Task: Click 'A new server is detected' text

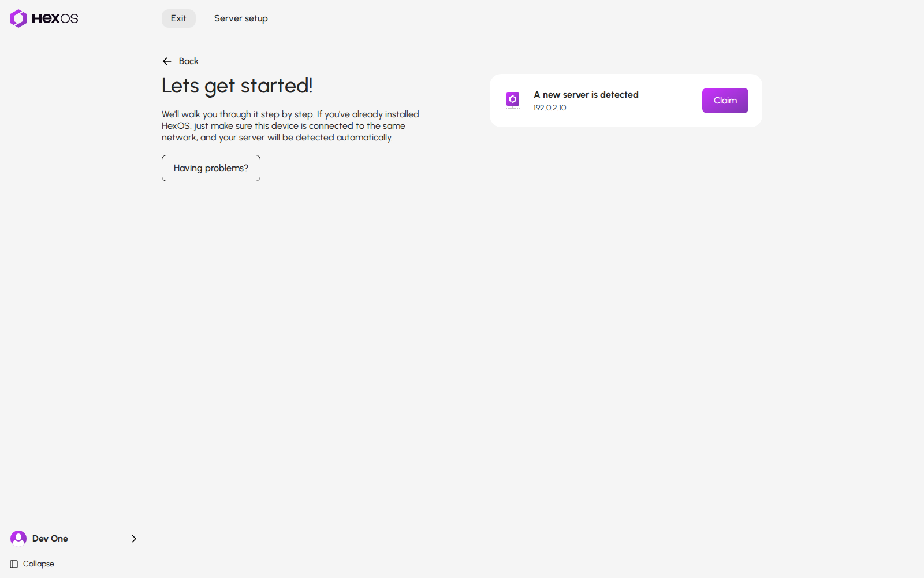Action: tap(586, 95)
